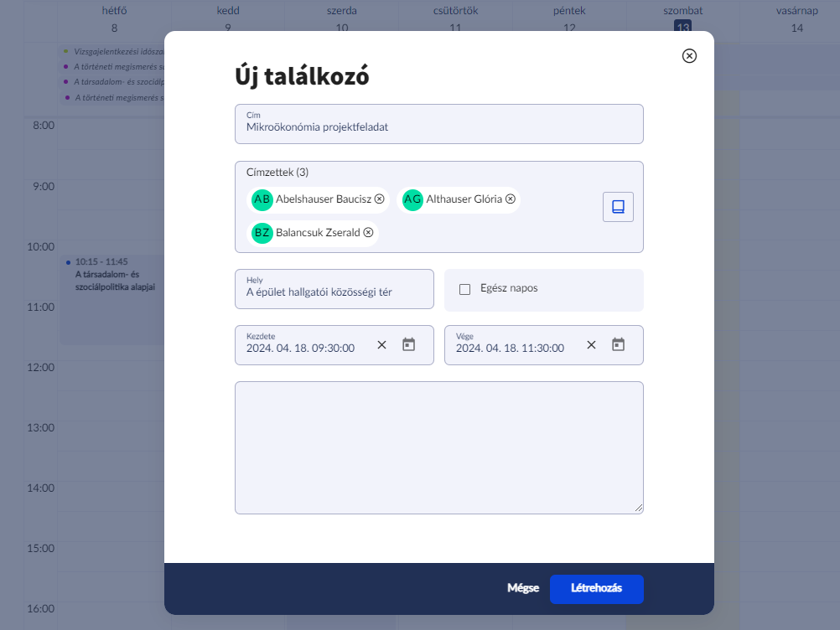
Task: Open the address book for recipients
Action: pyautogui.click(x=618, y=207)
